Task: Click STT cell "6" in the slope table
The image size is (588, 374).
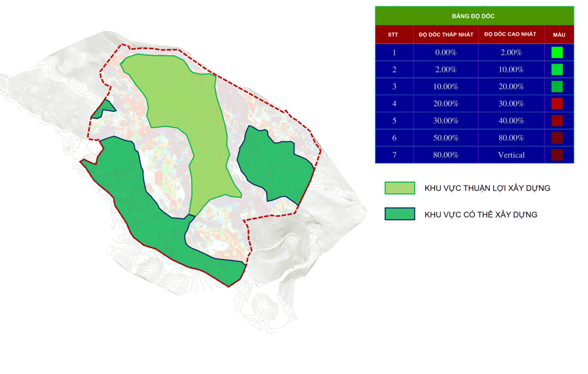Action: [394, 138]
